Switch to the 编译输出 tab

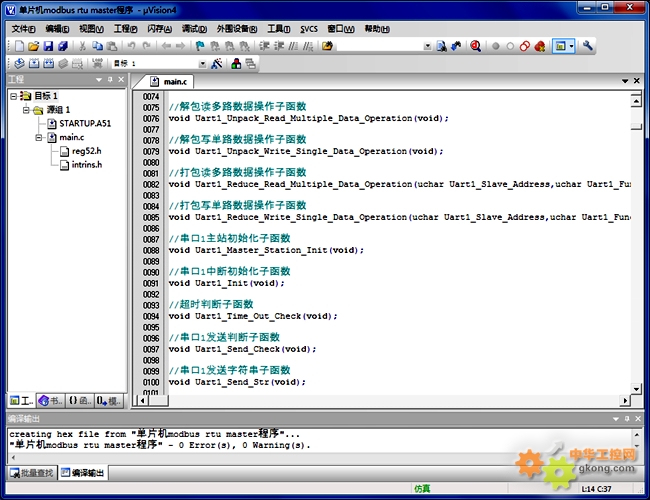(82, 473)
